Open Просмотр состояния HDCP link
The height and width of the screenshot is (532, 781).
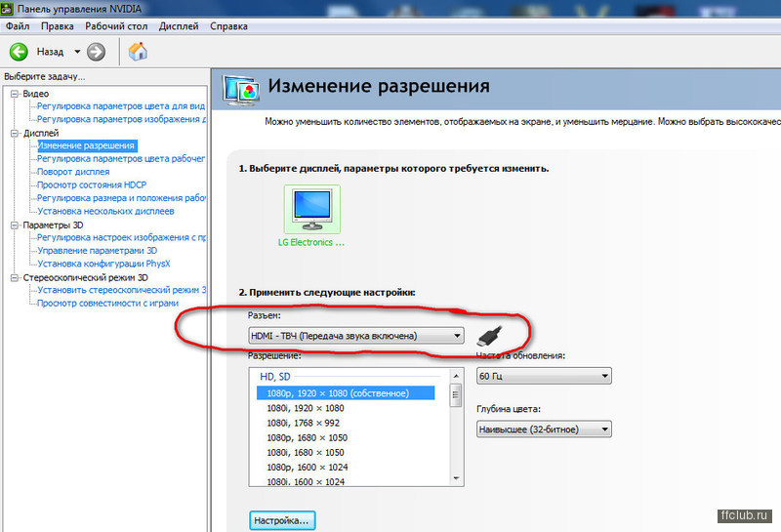[92, 184]
